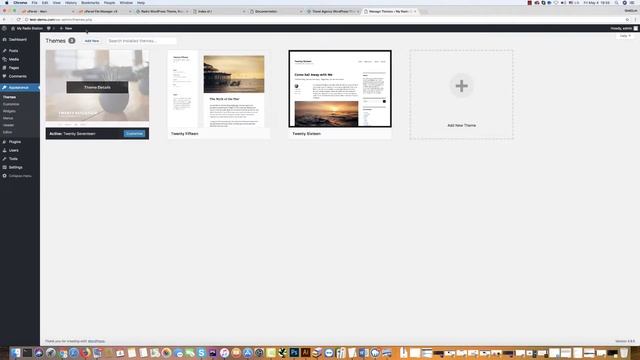Open Menus under the Appearance submenu
The image size is (640, 360).
[8, 118]
